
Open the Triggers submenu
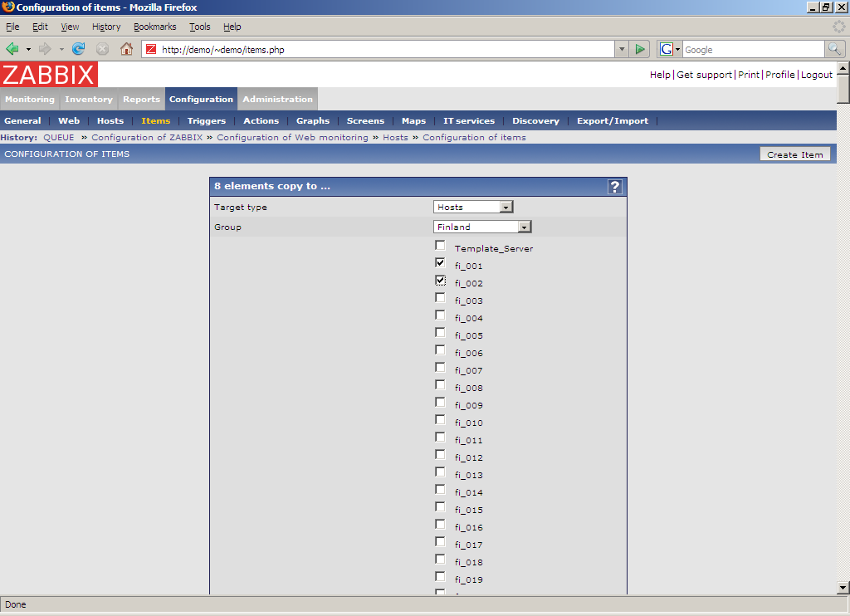(x=207, y=121)
